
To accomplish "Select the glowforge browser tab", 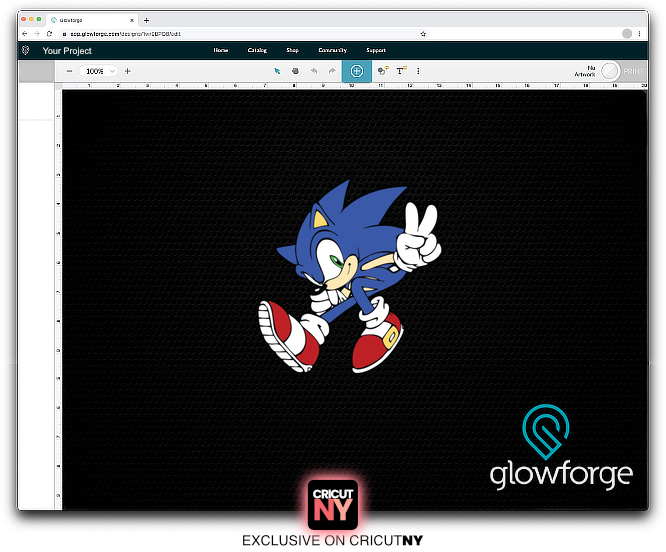I will pos(91,20).
